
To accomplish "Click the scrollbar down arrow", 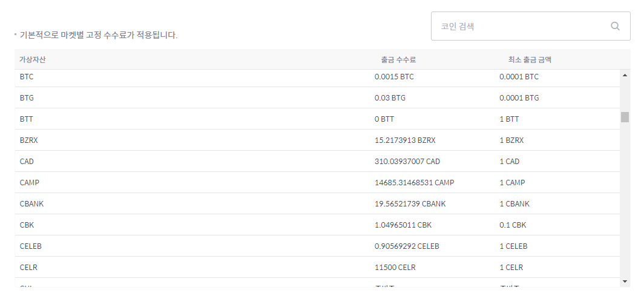I will (x=625, y=281).
